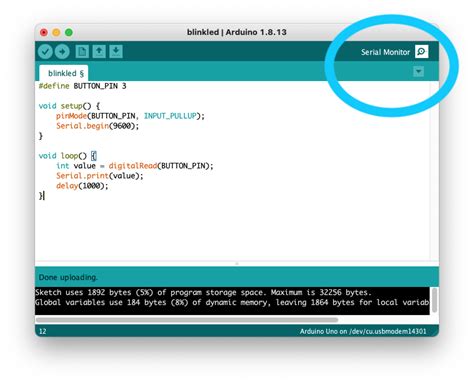Click the green zoom window button
Image resolution: width=474 pixels, height=383 pixels.
click(x=69, y=32)
